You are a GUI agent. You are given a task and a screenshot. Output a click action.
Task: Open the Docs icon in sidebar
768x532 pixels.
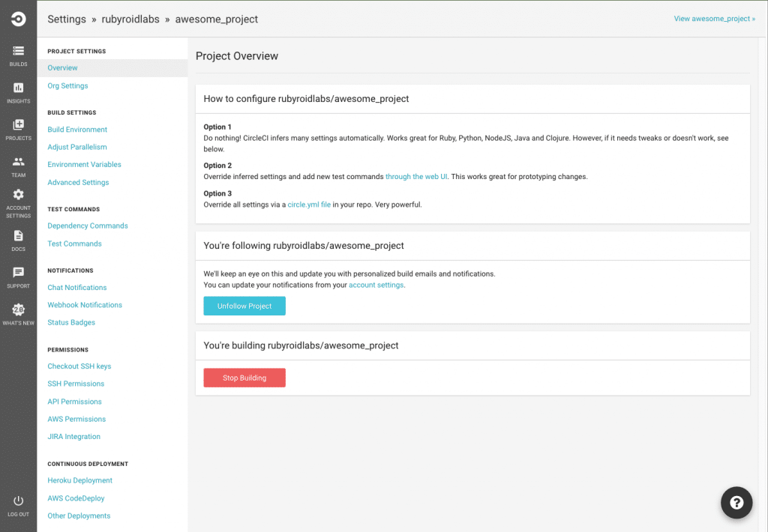pos(18,236)
